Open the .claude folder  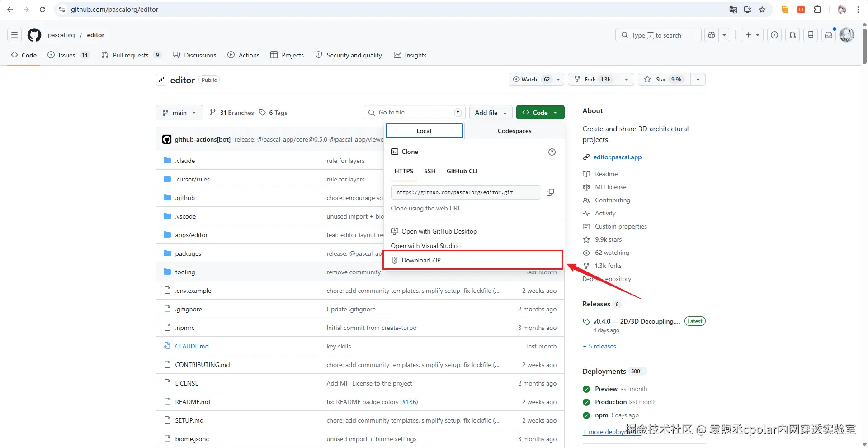click(185, 161)
